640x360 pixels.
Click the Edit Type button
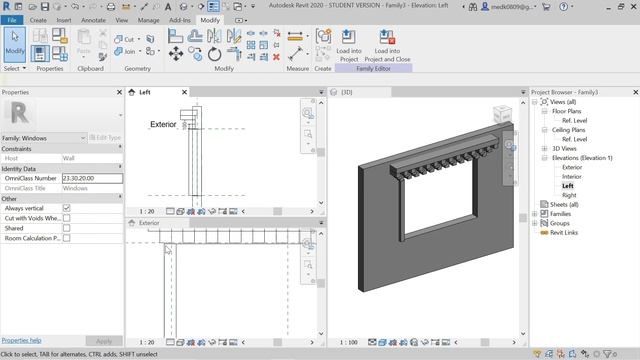click(x=105, y=138)
